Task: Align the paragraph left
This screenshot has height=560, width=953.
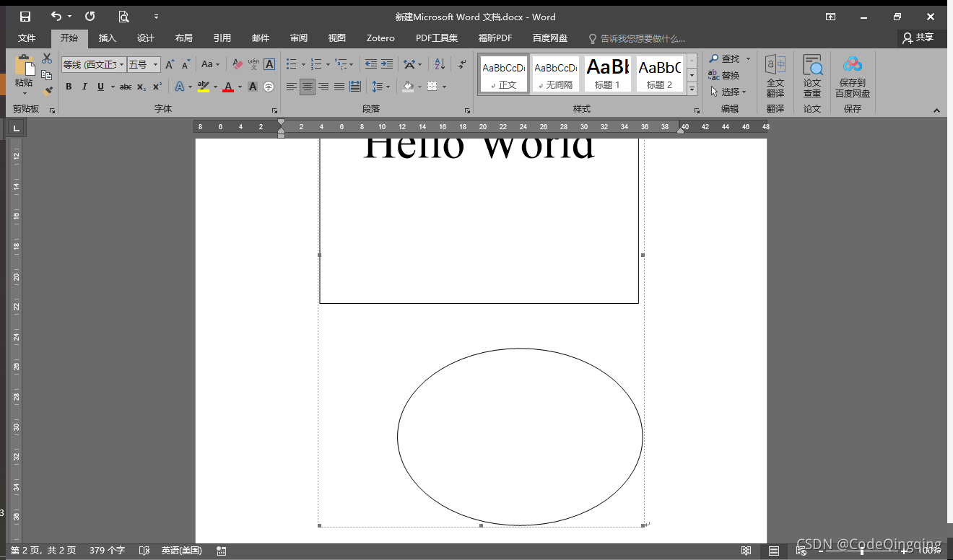Action: tap(292, 87)
